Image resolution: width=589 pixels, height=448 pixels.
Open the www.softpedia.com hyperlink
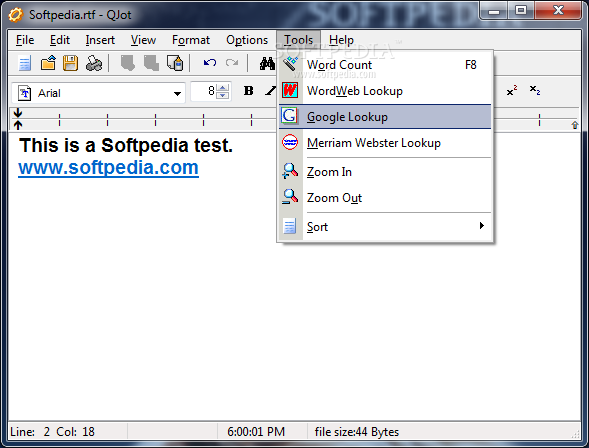[x=109, y=167]
